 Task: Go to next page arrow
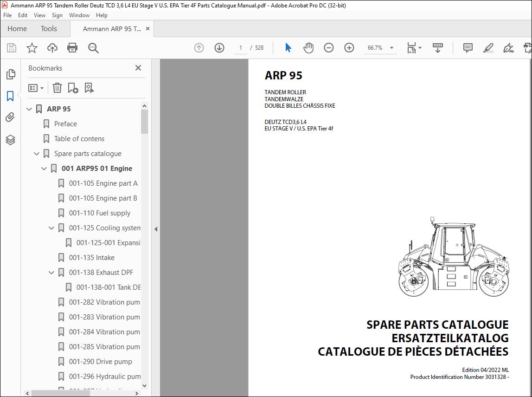click(219, 48)
